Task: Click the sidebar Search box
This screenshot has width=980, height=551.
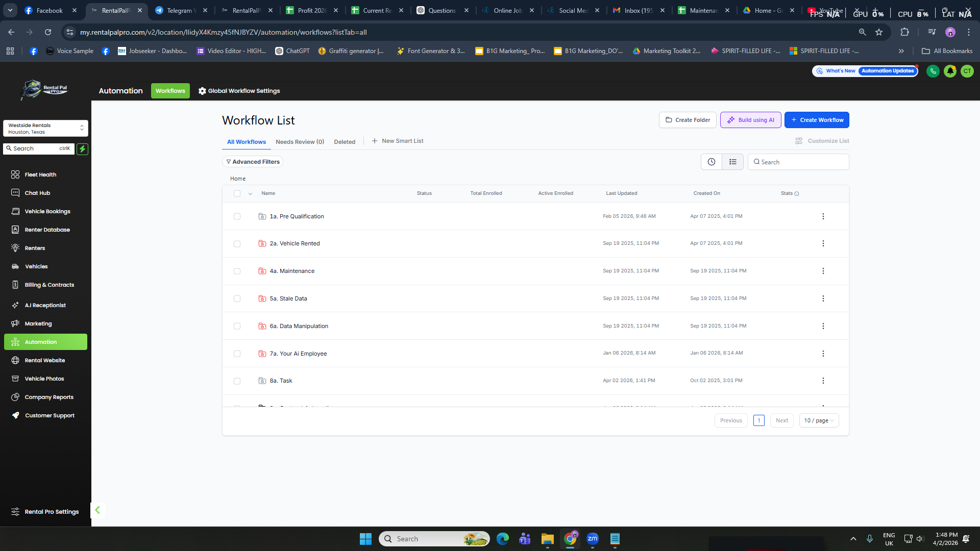Action: coord(39,148)
